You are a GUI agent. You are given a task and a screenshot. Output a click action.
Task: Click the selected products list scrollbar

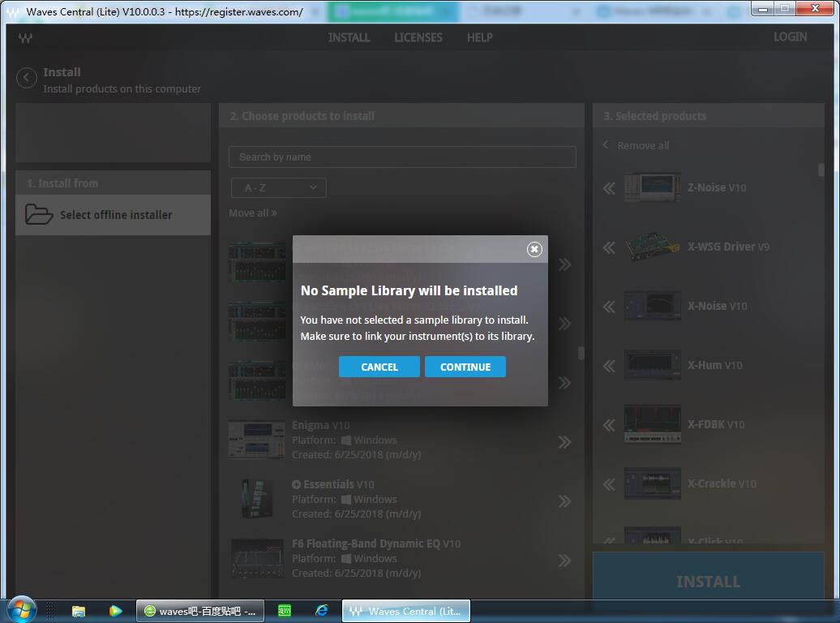tap(821, 170)
